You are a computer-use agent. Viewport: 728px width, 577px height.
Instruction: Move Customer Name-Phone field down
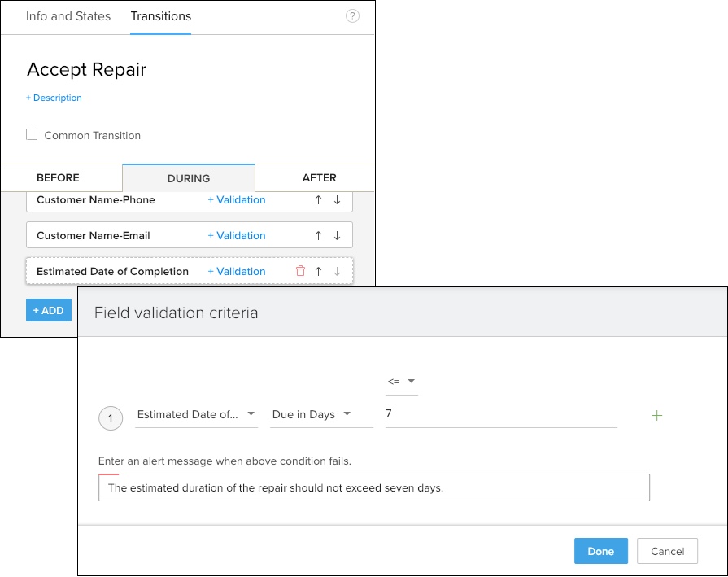(337, 200)
